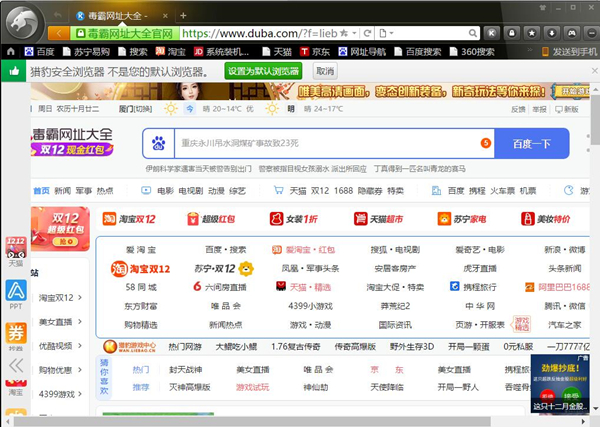Click 设置为默认浏览器 button
This screenshot has height=427, width=600.
click(x=262, y=71)
